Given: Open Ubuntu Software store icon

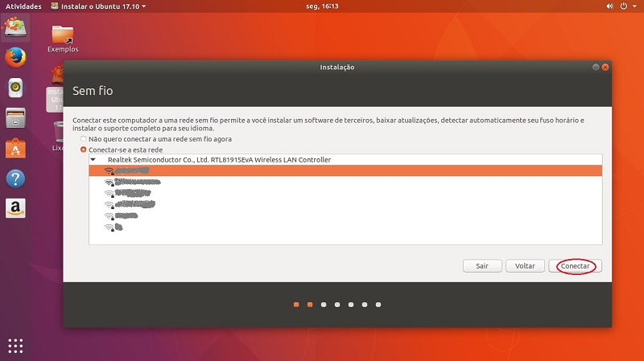Looking at the screenshot, I should 15,148.
